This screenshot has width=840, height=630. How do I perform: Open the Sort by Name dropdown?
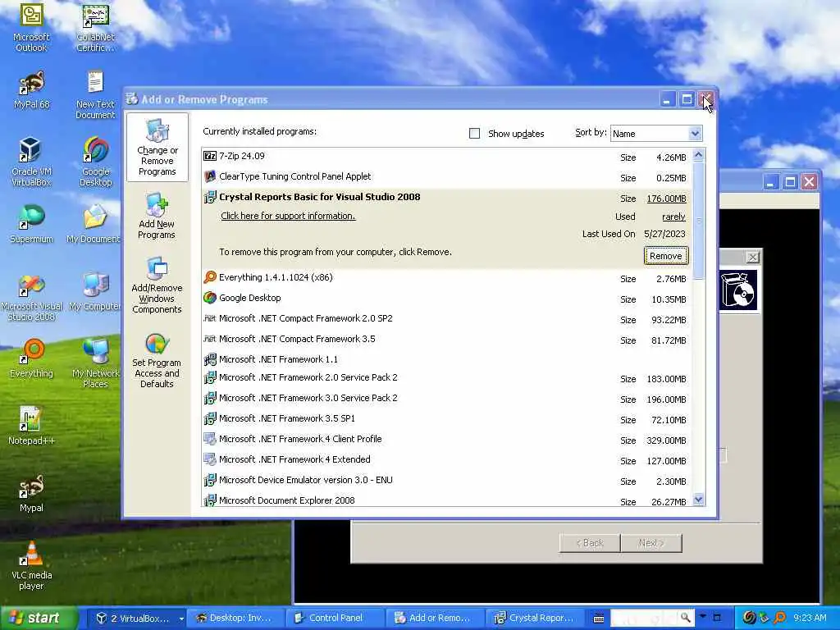pos(695,134)
